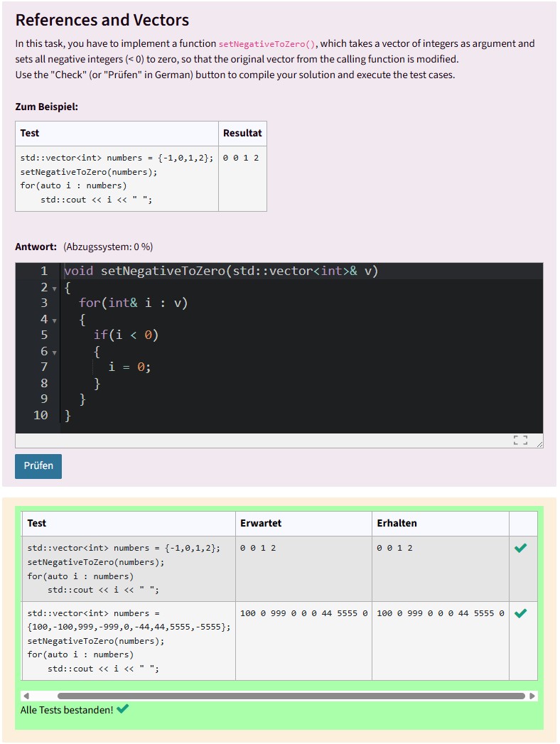
Task: Collapse the code block at line 2
Action: pyautogui.click(x=54, y=288)
